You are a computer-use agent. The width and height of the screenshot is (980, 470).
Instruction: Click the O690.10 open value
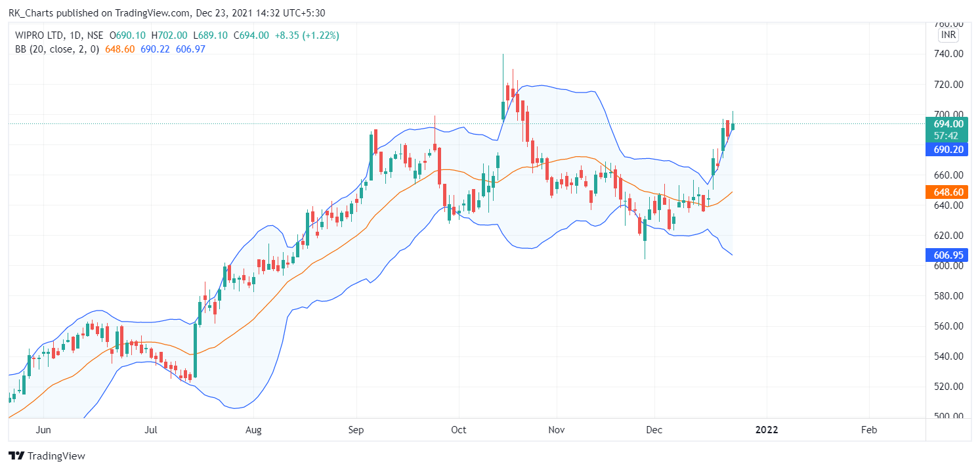point(128,35)
